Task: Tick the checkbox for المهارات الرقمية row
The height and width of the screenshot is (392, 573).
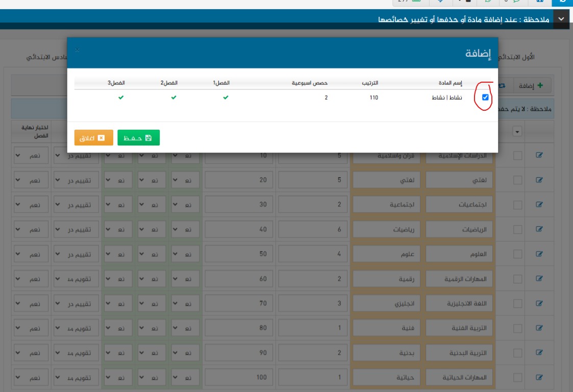Action: (517, 279)
